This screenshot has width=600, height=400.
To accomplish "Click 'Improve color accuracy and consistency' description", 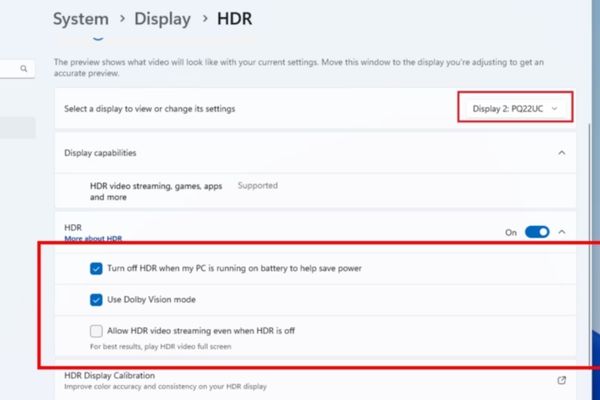I will coord(165,387).
